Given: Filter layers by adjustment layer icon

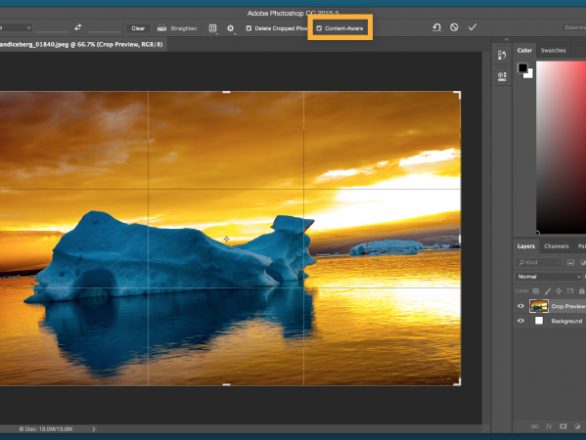Looking at the screenshot, I should [x=582, y=262].
